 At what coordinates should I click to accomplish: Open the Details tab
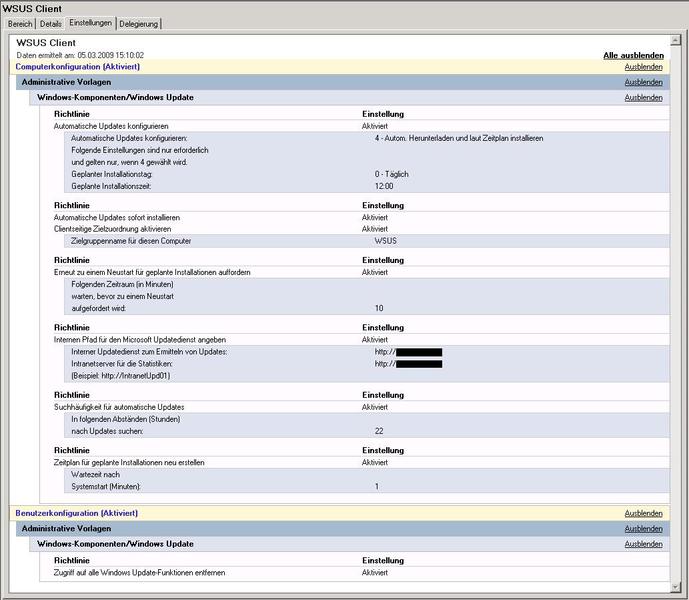coord(51,24)
